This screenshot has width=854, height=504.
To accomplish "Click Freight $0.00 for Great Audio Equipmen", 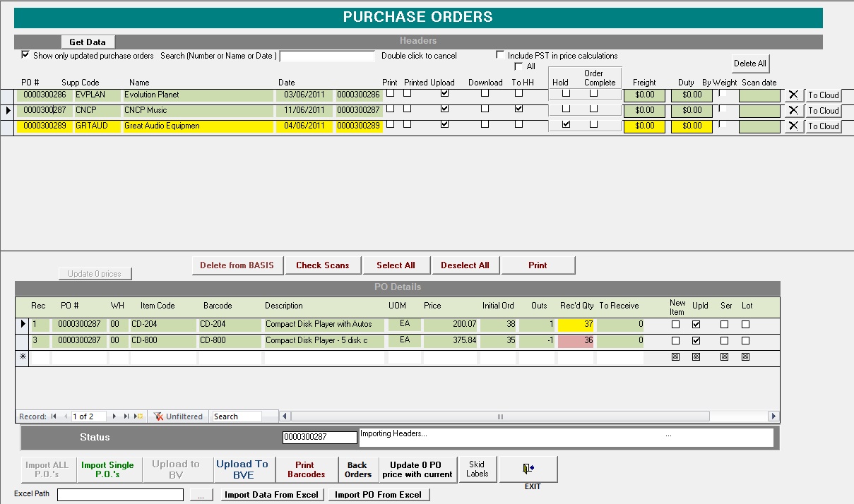I will pyautogui.click(x=644, y=126).
